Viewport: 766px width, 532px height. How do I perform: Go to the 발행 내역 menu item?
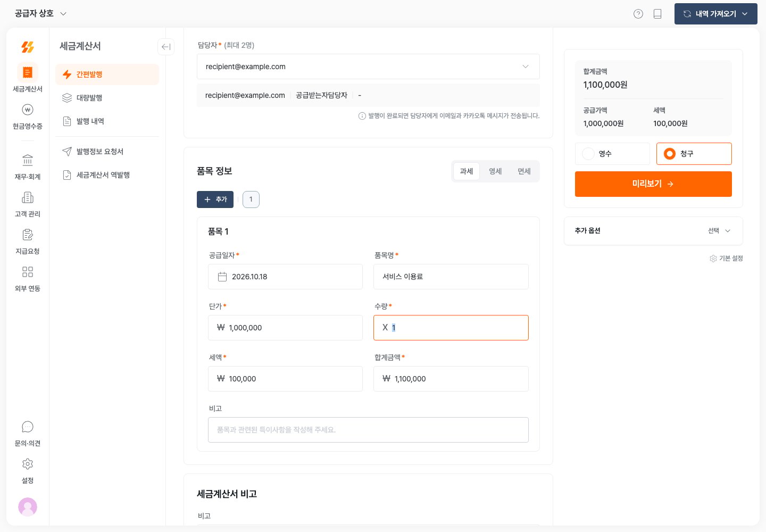coord(107,121)
